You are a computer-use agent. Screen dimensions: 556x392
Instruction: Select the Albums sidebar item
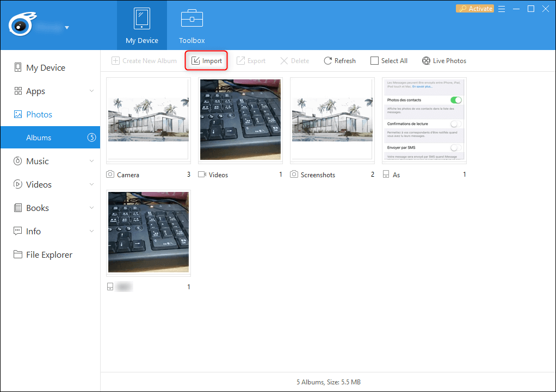51,138
